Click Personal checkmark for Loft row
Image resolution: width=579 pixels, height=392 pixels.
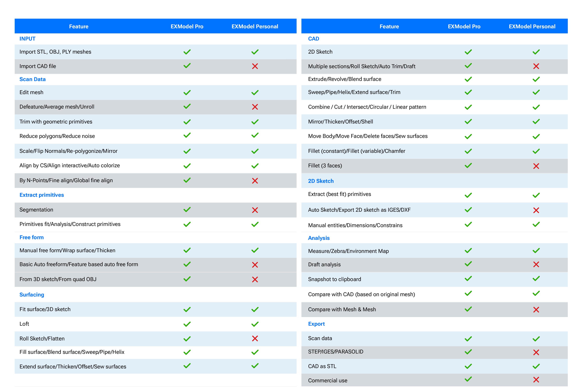coord(255,324)
